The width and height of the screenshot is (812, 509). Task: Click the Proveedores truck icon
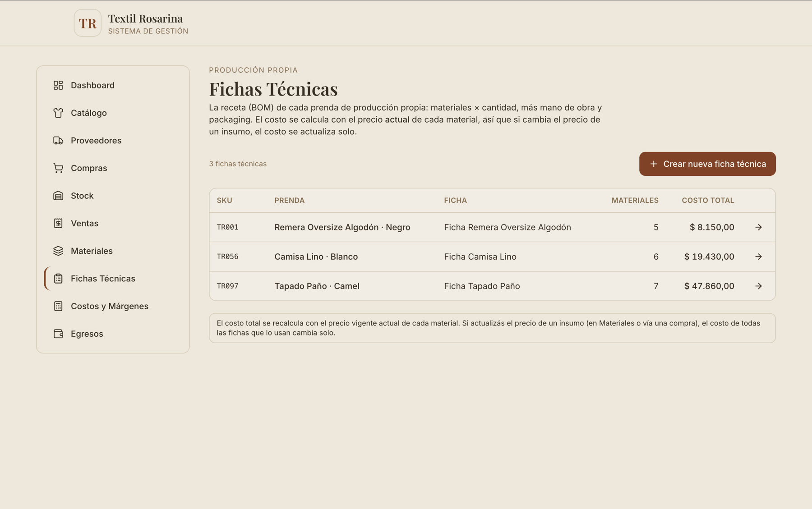click(58, 141)
